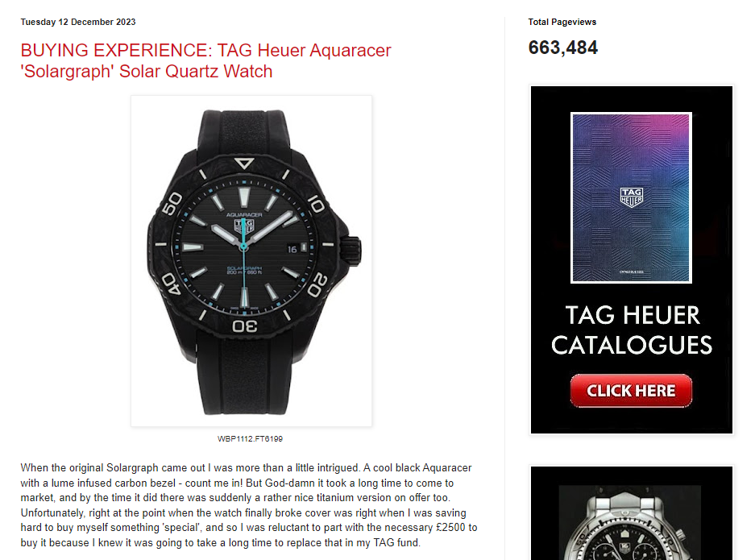Click the watch crown on the case side

[351, 250]
